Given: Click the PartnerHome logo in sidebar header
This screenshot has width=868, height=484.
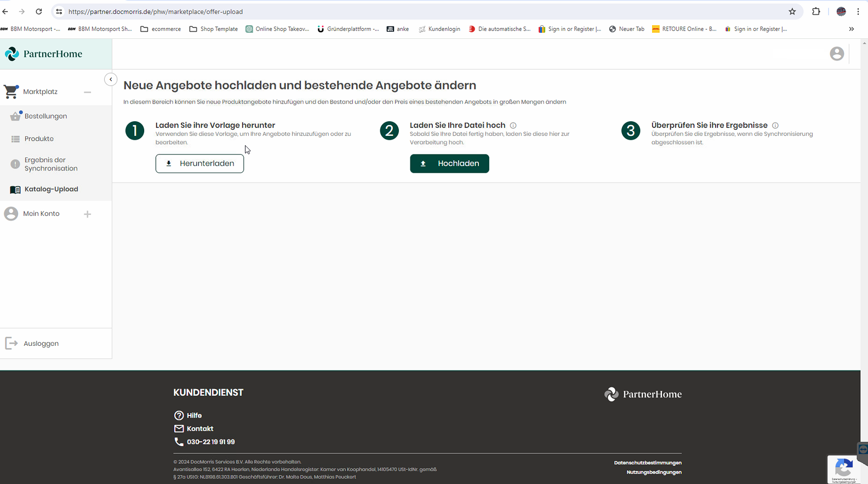Looking at the screenshot, I should pyautogui.click(x=44, y=54).
